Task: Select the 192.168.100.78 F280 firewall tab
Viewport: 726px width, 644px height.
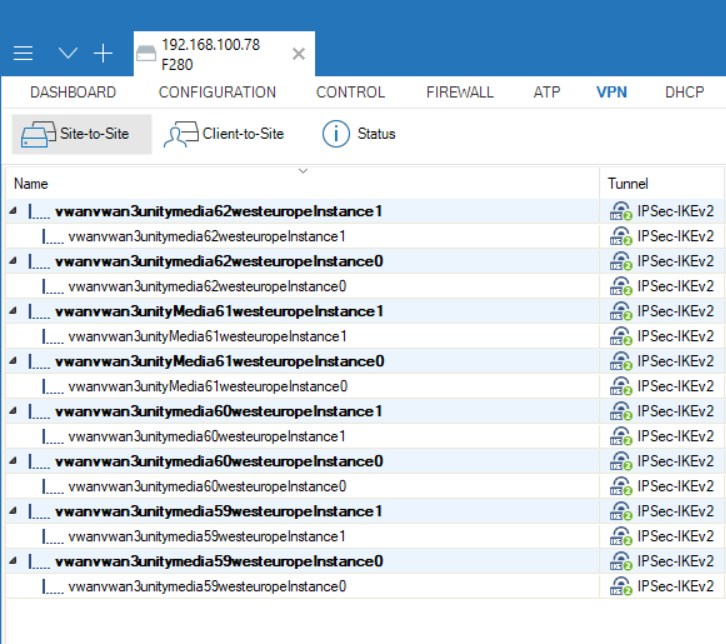Action: [224, 54]
